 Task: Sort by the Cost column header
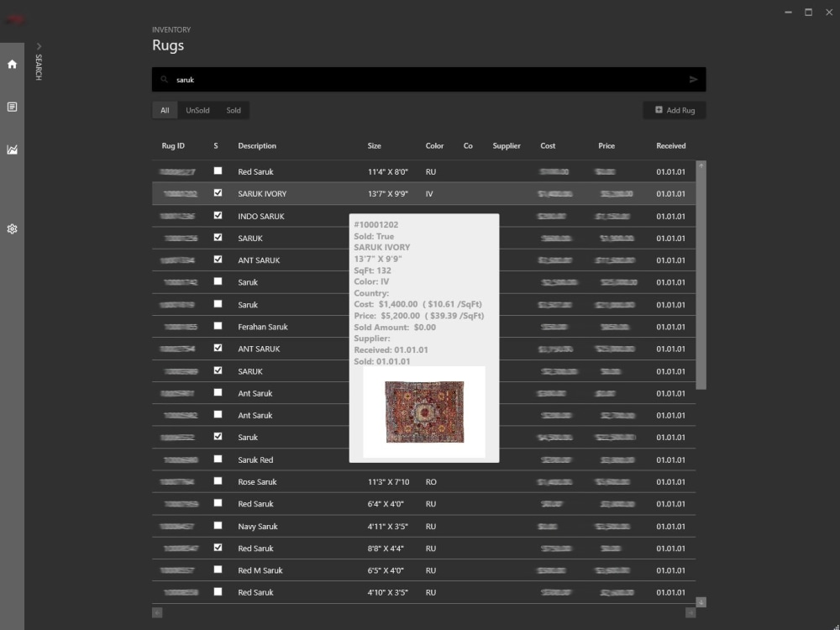point(548,145)
